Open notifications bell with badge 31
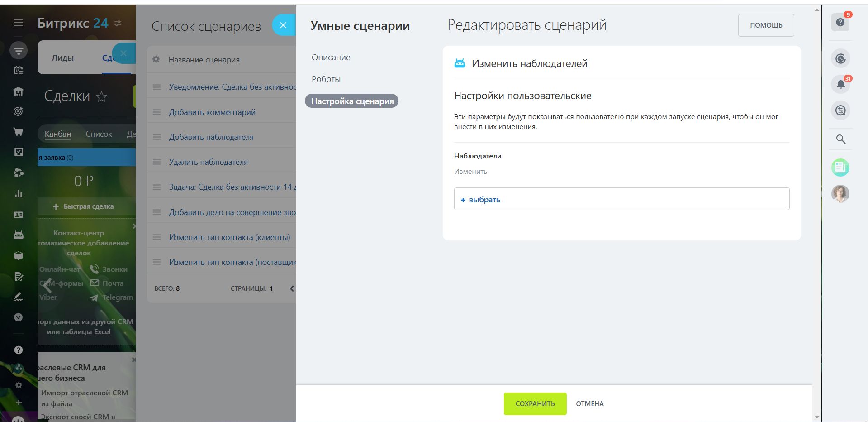Viewport: 868px width, 422px height. click(x=840, y=84)
